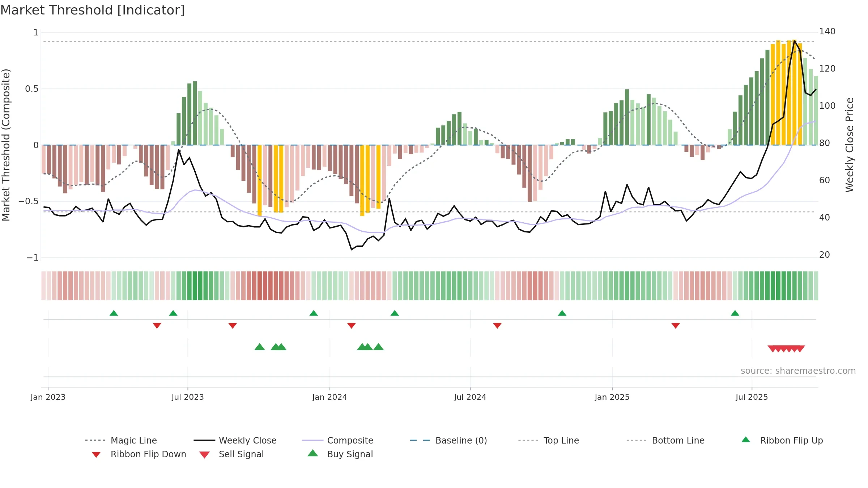Image resolution: width=868 pixels, height=488 pixels.
Task: Click the Jul 2024 x-axis label
Action: [x=470, y=397]
